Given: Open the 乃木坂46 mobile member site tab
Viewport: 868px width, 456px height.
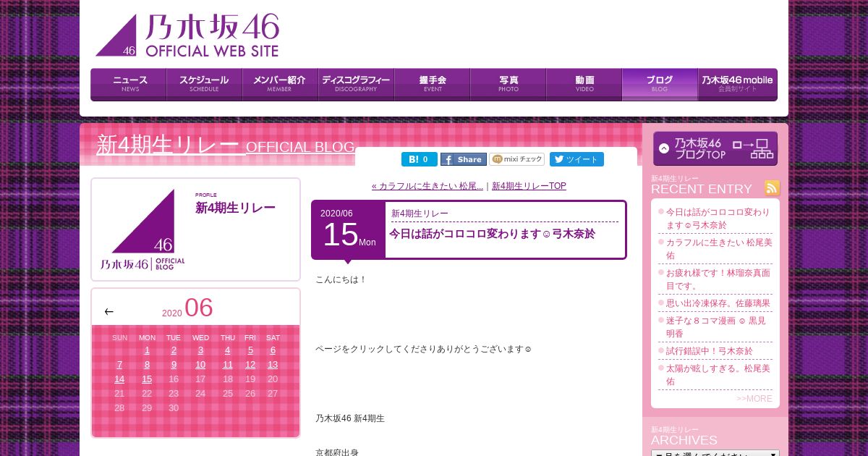Looking at the screenshot, I should point(737,85).
